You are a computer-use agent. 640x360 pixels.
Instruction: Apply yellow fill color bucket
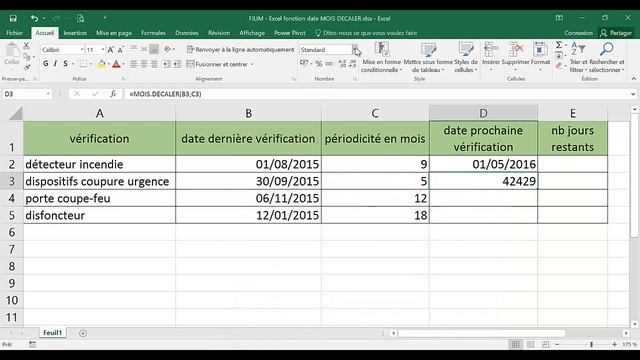[102, 64]
